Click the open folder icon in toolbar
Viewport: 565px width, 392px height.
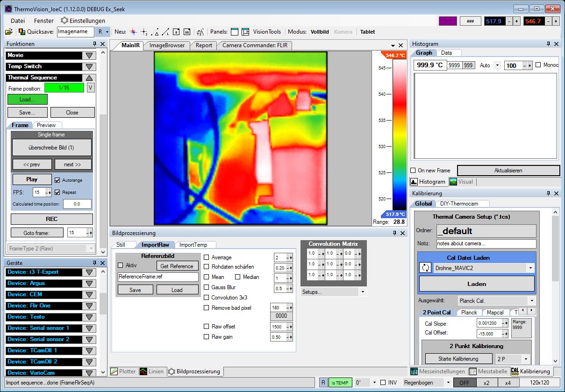[8, 32]
